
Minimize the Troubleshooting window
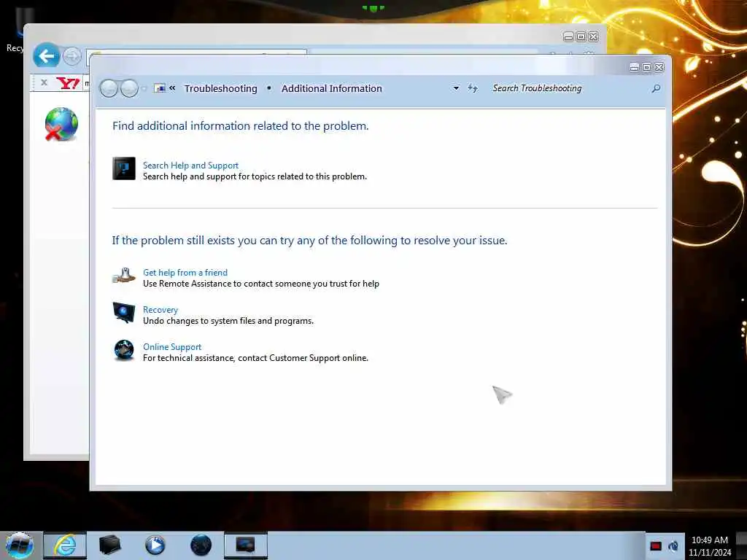tap(634, 67)
